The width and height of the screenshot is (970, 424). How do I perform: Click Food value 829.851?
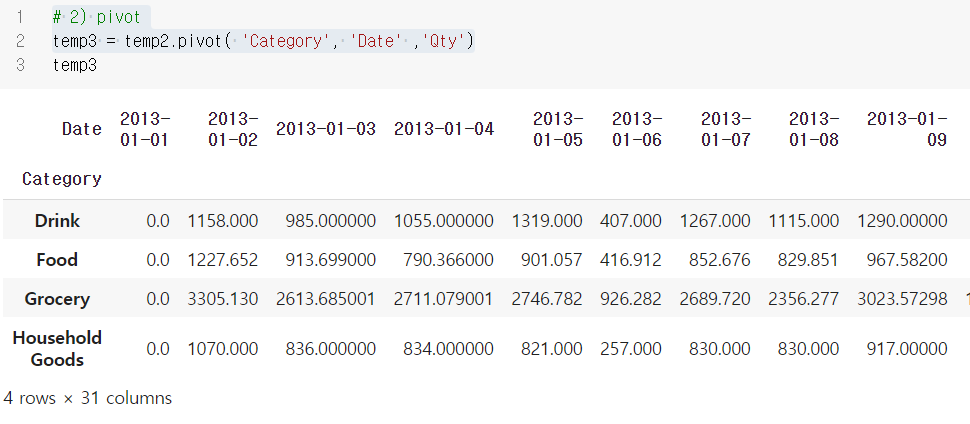coord(808,260)
